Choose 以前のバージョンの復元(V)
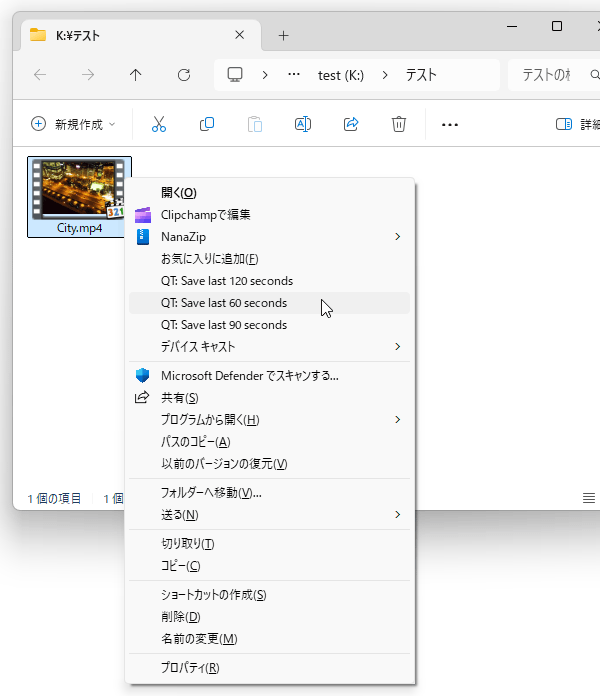 (269, 464)
